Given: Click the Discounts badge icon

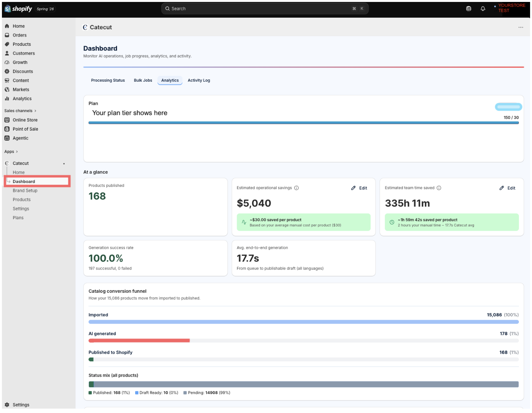Looking at the screenshot, I should click(7, 71).
